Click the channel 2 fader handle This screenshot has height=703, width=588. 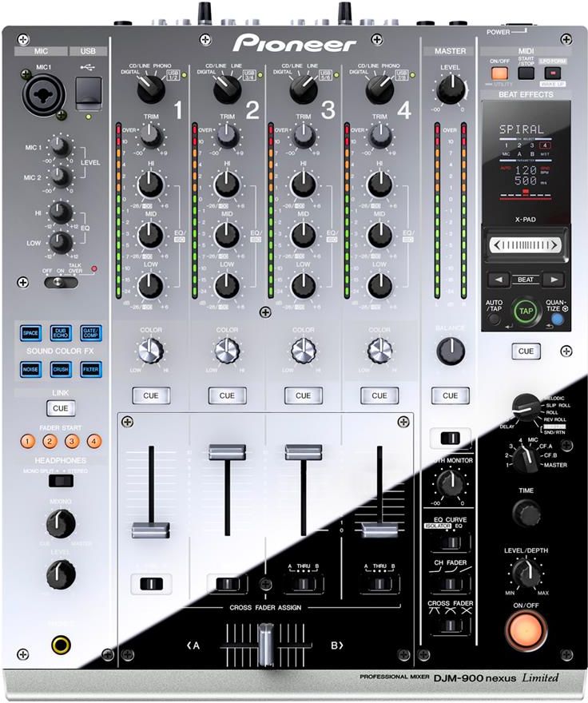click(x=227, y=452)
